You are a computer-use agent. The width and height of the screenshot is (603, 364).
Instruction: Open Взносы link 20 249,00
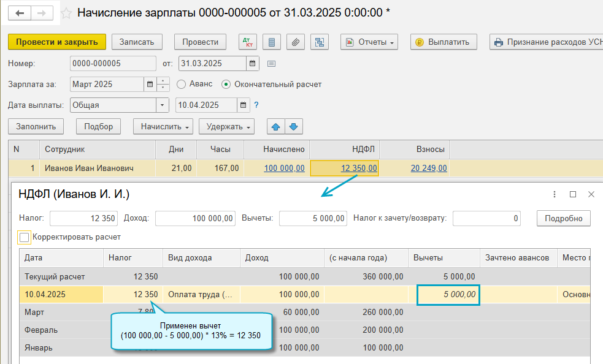tap(429, 168)
